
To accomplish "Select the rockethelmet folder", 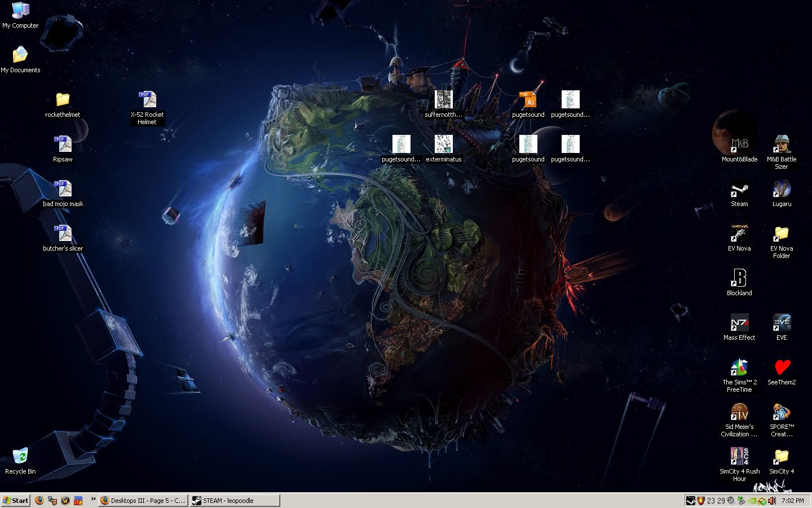I will tap(63, 104).
